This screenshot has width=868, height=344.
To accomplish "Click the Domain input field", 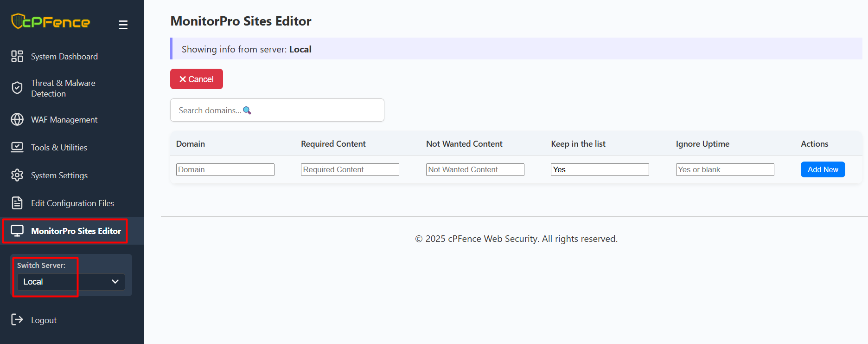I will (225, 169).
